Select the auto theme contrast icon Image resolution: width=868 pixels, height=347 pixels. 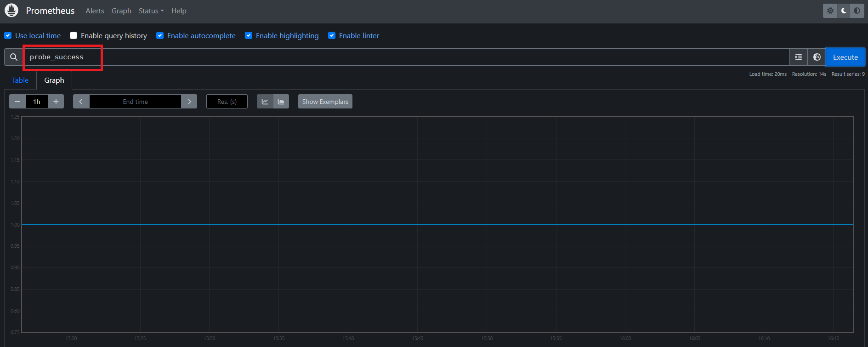click(x=857, y=11)
